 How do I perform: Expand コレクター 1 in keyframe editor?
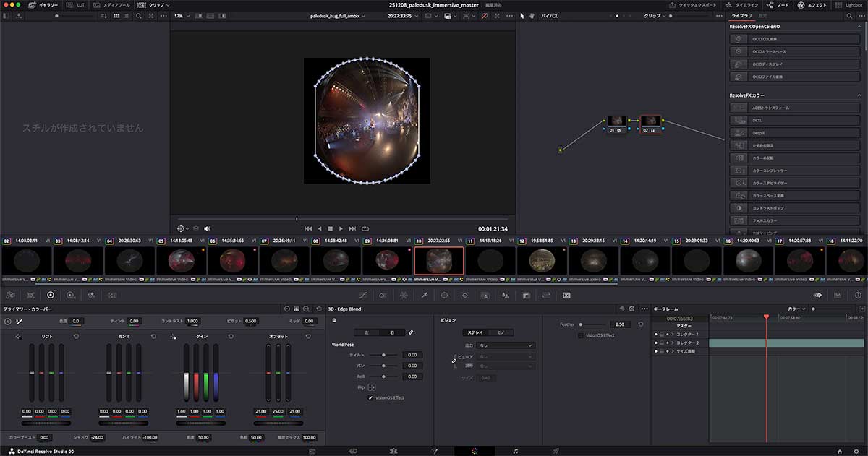672,335
